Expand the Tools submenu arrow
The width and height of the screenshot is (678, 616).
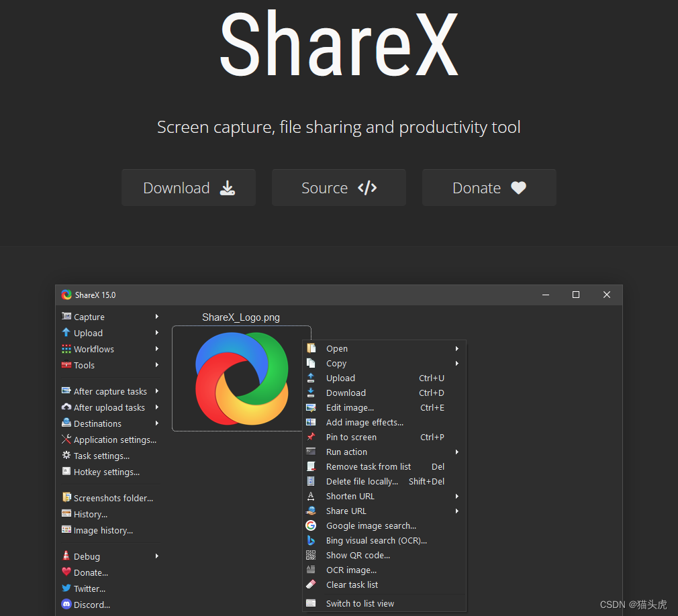tap(157, 364)
